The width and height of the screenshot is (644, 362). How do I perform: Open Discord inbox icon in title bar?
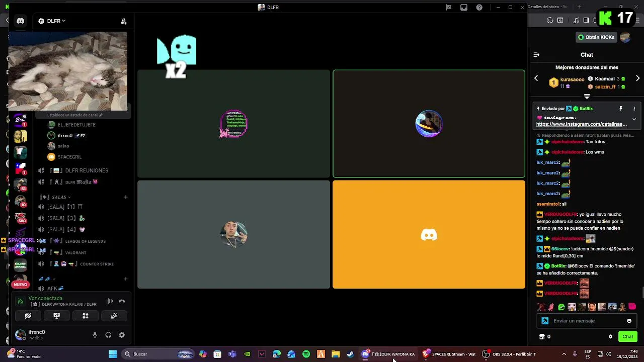[464, 8]
